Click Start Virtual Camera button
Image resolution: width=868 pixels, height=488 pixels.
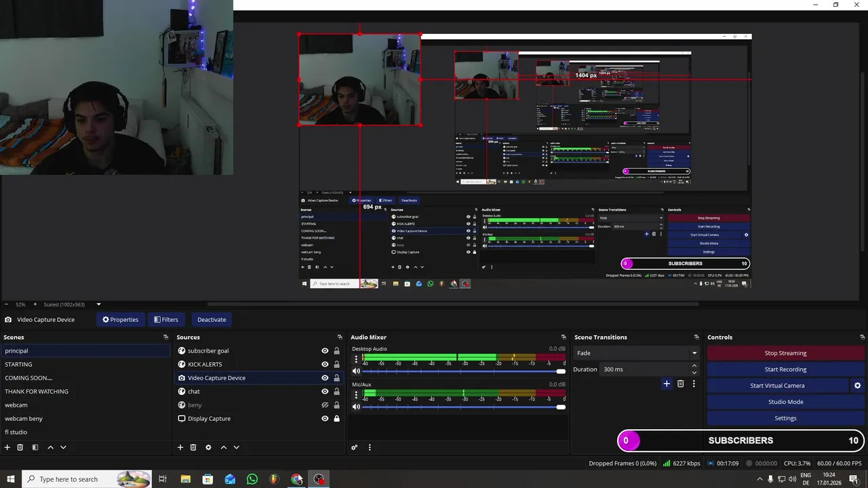click(778, 386)
